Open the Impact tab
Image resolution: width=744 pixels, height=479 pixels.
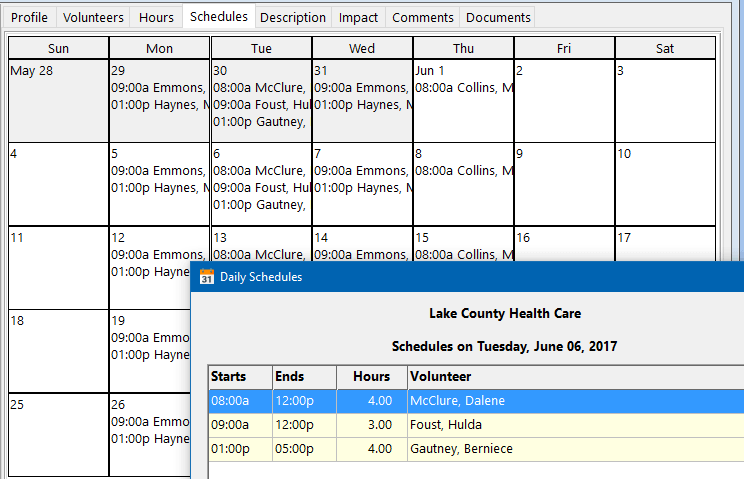tap(358, 18)
